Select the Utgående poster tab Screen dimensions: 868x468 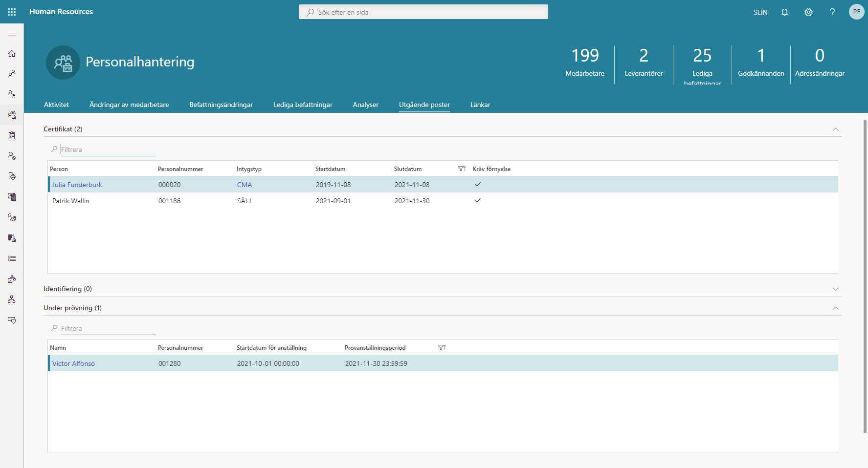tap(424, 105)
